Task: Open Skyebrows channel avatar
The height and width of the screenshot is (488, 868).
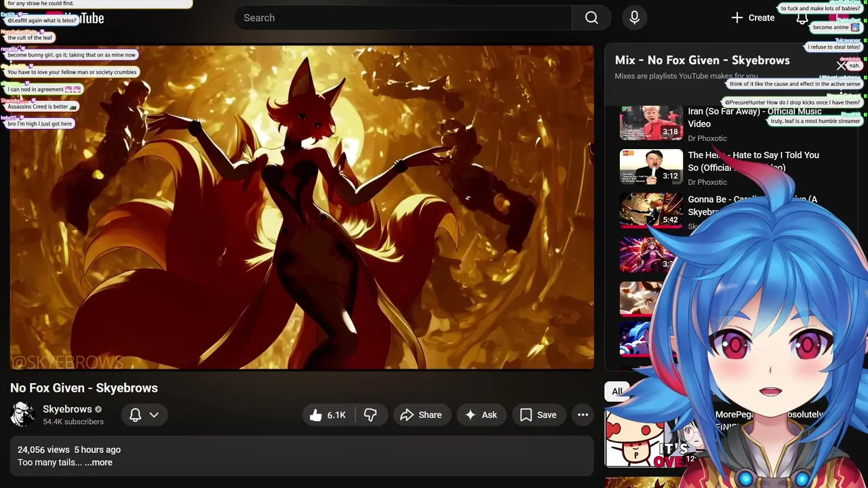Action: 22,414
